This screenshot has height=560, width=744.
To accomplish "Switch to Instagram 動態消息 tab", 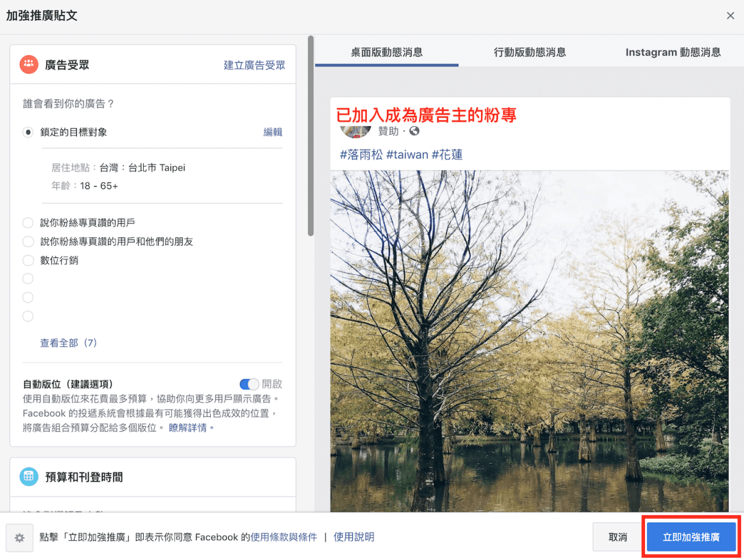I will tap(673, 52).
